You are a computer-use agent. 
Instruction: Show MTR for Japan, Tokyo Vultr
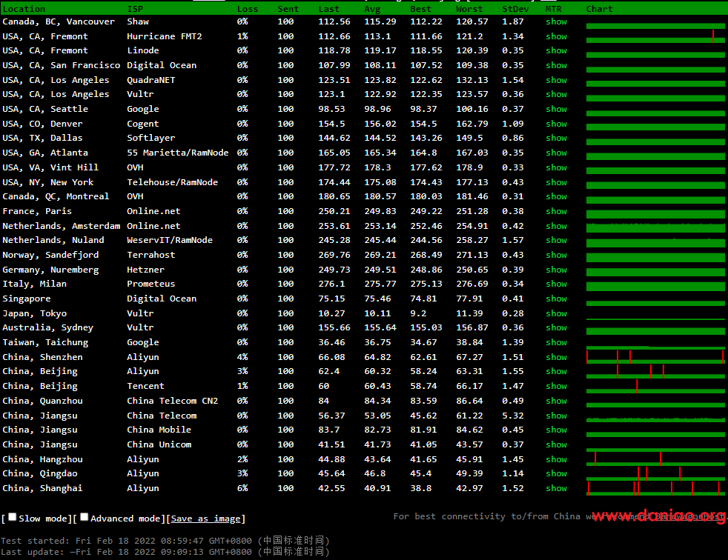click(x=556, y=313)
